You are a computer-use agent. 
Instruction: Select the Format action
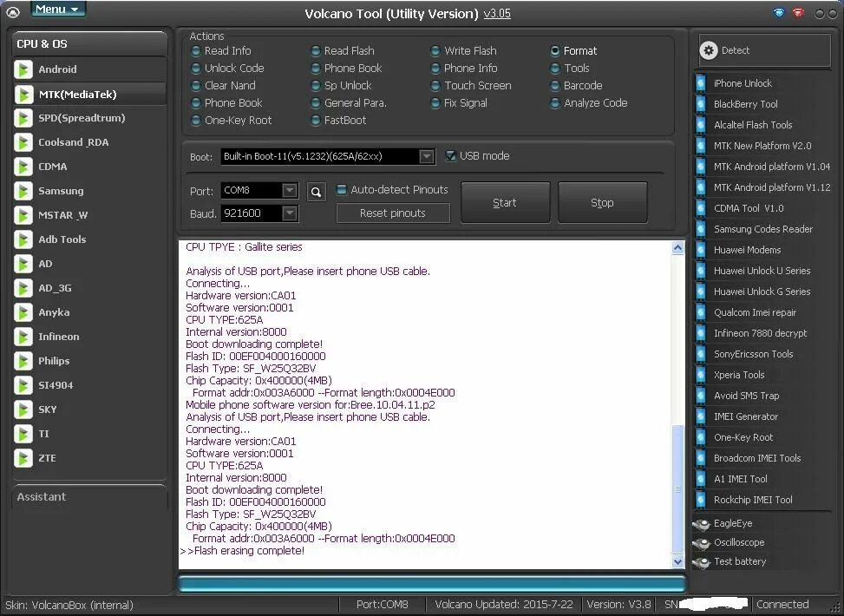pyautogui.click(x=573, y=51)
